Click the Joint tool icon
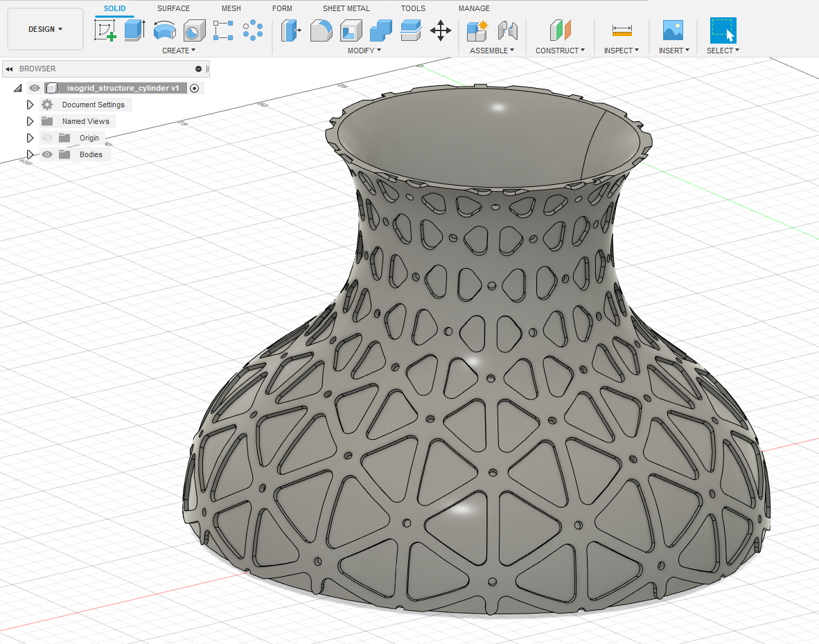The height and width of the screenshot is (644, 819). click(x=507, y=30)
